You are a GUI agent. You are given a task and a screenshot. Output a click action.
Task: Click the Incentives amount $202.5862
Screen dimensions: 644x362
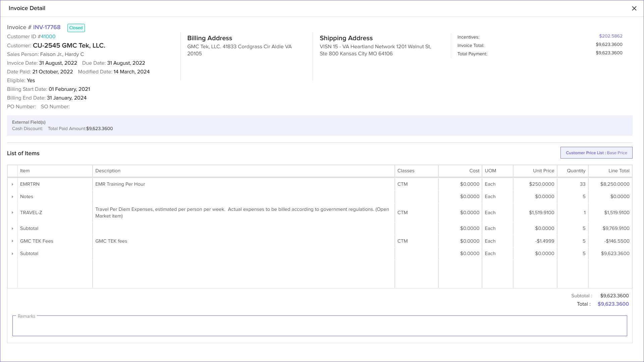610,36
